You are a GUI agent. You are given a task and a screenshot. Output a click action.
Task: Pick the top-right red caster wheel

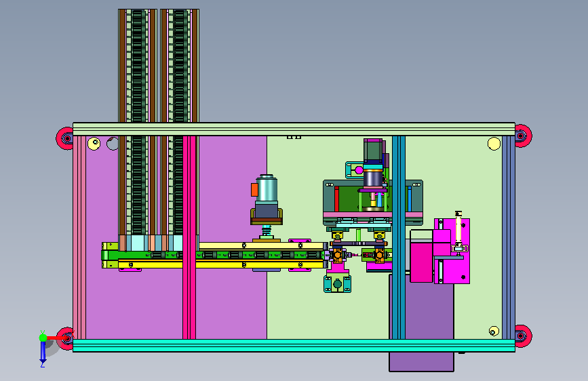523,136
